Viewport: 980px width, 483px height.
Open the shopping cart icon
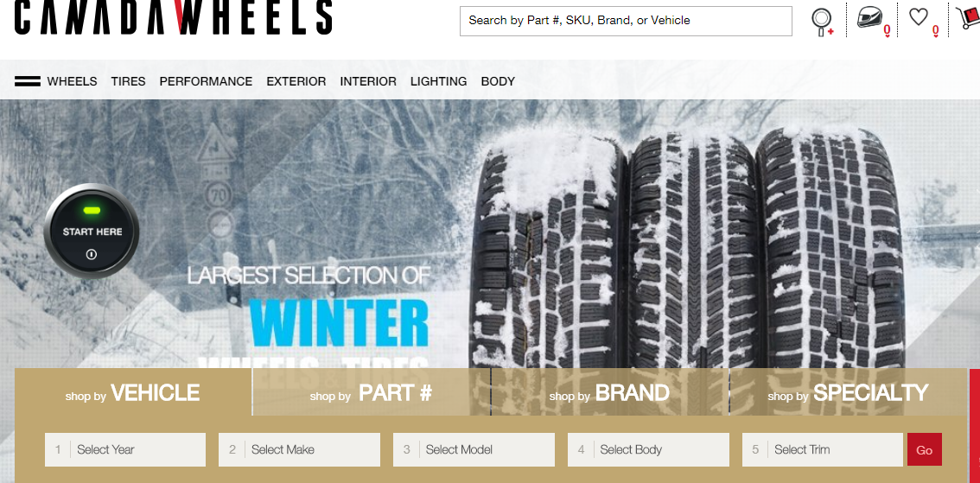coord(968,16)
